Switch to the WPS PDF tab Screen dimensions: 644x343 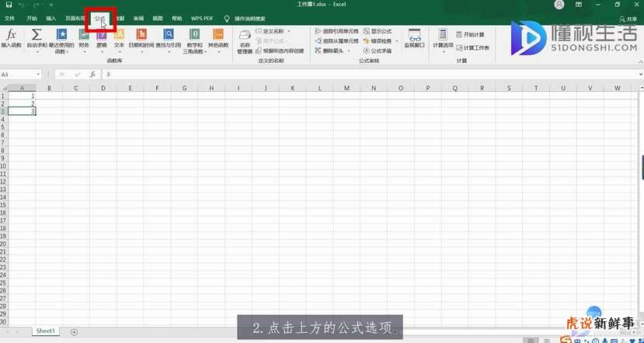click(202, 19)
